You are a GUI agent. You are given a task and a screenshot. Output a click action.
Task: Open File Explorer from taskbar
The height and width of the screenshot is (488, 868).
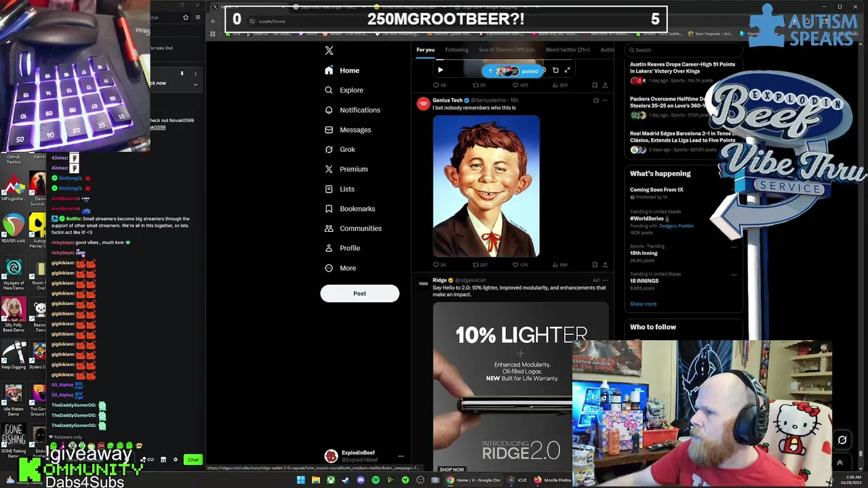(x=315, y=481)
